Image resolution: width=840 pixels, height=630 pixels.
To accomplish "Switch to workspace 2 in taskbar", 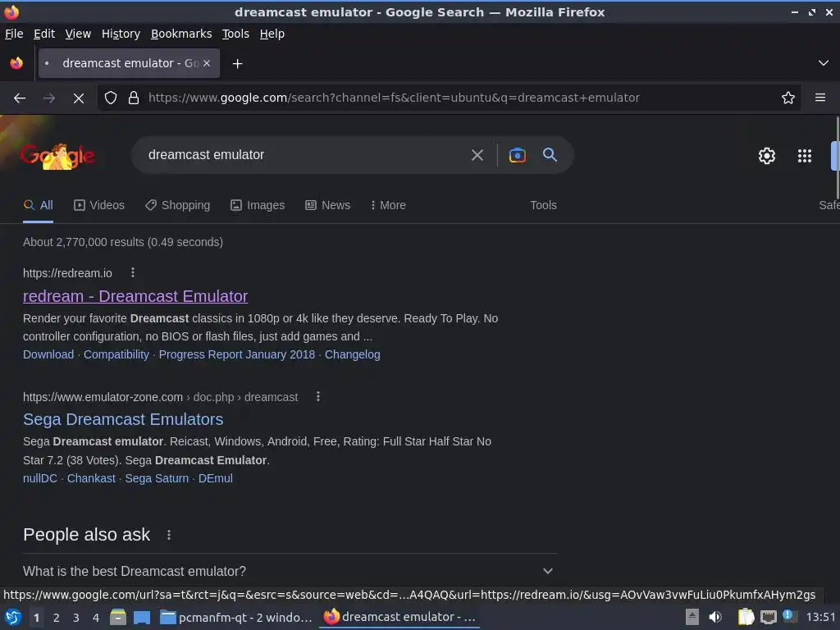I will 57,618.
